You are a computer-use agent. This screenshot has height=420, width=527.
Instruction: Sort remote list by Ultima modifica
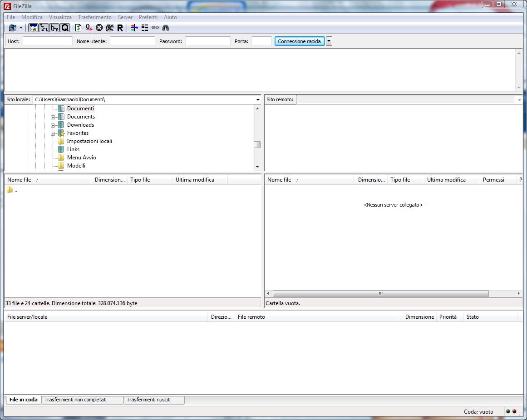pos(452,180)
